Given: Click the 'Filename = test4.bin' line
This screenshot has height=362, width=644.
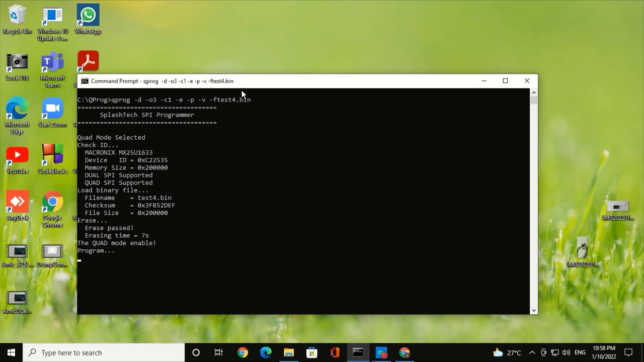Looking at the screenshot, I should click(128, 198).
